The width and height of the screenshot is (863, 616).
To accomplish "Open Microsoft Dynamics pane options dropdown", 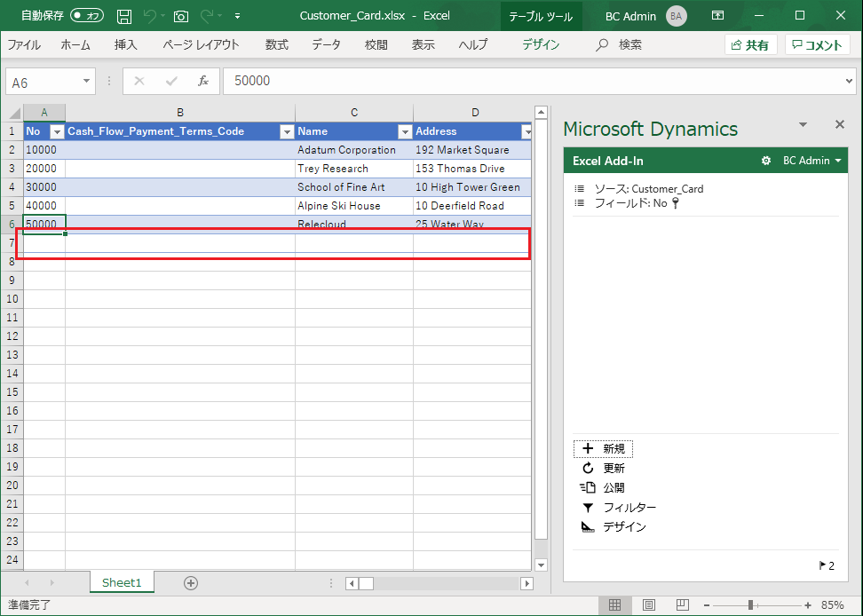I will [x=803, y=125].
